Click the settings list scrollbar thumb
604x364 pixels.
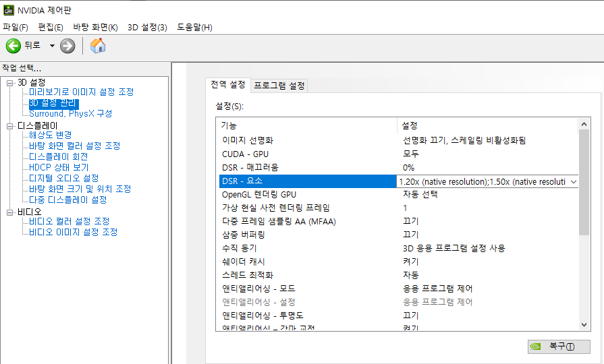[584, 182]
